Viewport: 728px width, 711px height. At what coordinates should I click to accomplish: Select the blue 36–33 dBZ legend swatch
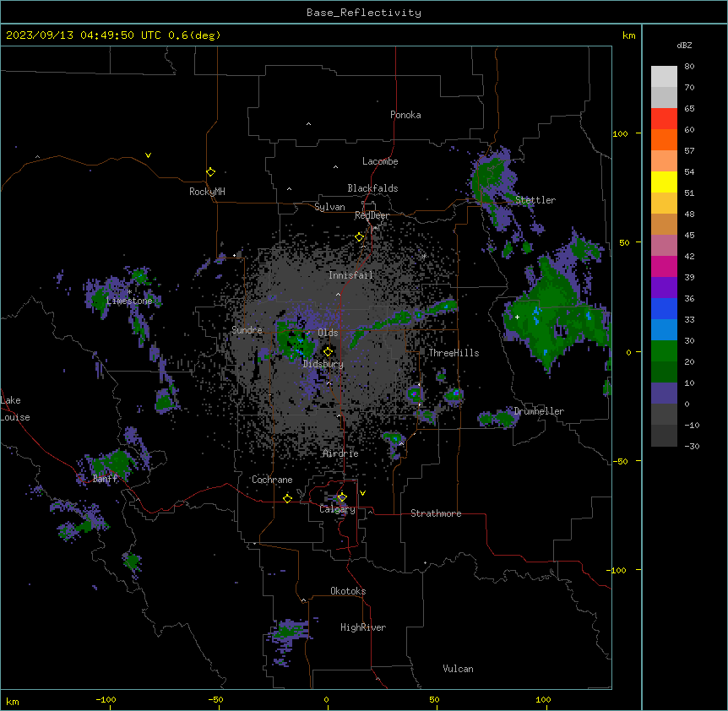pyautogui.click(x=664, y=308)
